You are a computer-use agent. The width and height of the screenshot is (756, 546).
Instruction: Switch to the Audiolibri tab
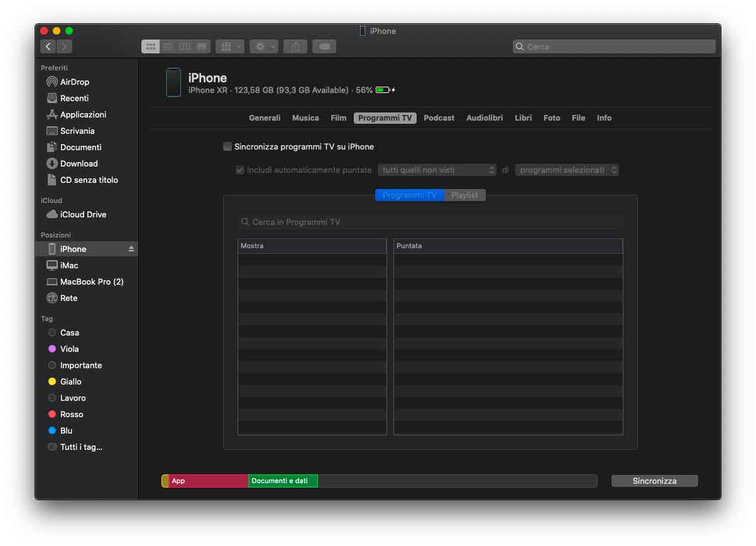pyautogui.click(x=485, y=117)
